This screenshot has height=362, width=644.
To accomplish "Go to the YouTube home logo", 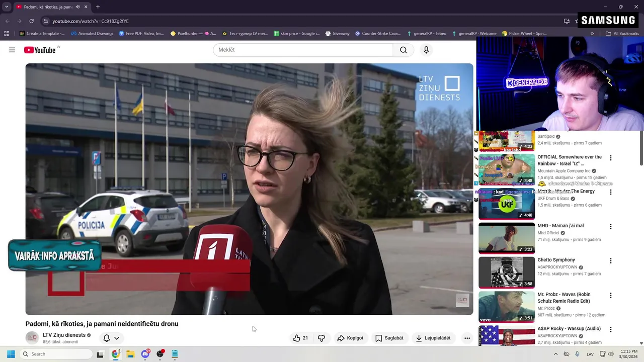I will coord(40,50).
